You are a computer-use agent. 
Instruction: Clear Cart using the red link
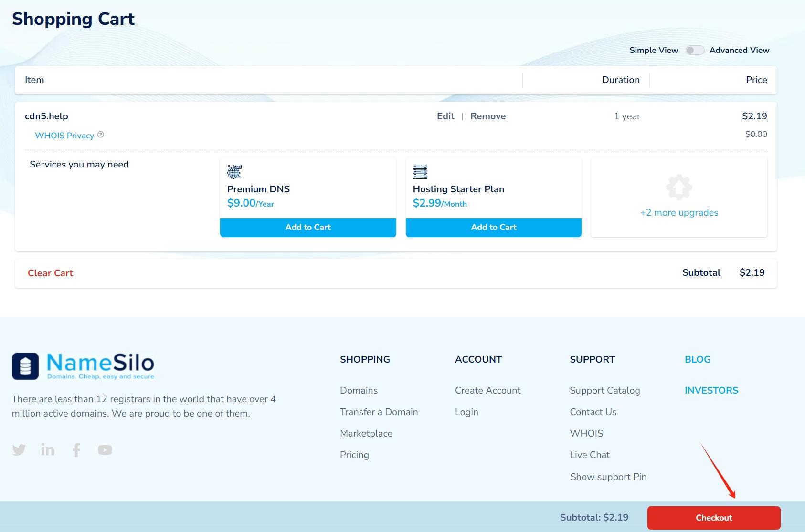pyautogui.click(x=50, y=273)
